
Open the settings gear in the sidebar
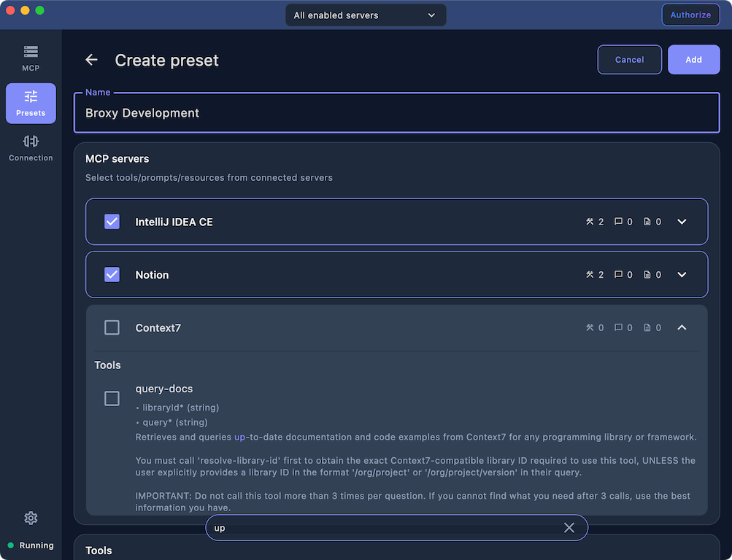(30, 518)
